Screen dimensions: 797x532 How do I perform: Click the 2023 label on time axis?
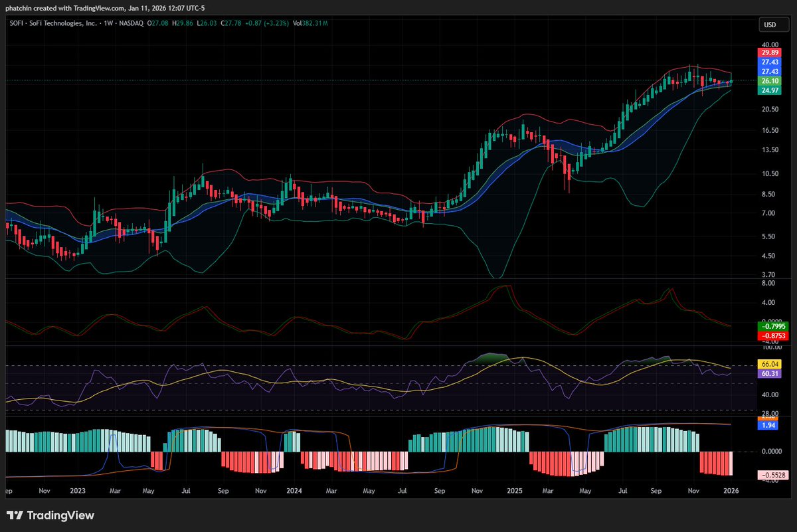(x=78, y=491)
